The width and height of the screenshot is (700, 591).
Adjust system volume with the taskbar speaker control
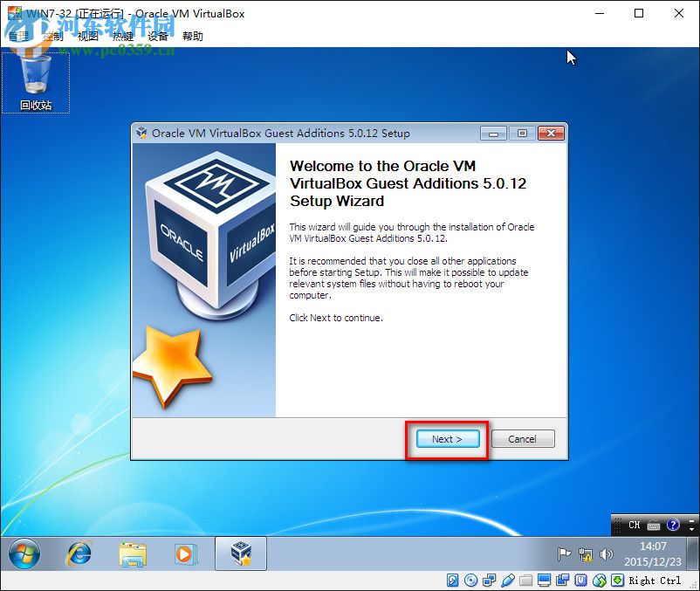click(607, 553)
